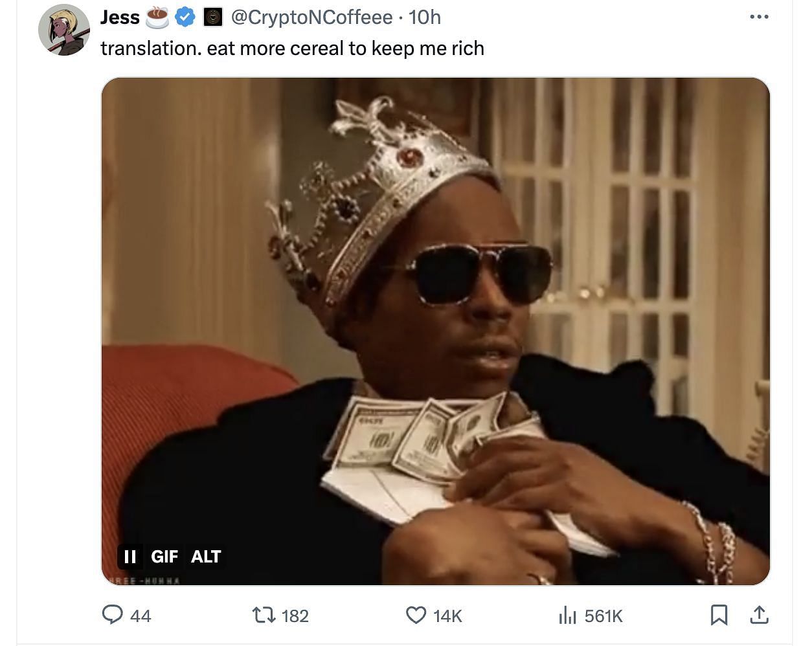The image size is (812, 646).
Task: Pause the GIF playback
Action: point(130,556)
